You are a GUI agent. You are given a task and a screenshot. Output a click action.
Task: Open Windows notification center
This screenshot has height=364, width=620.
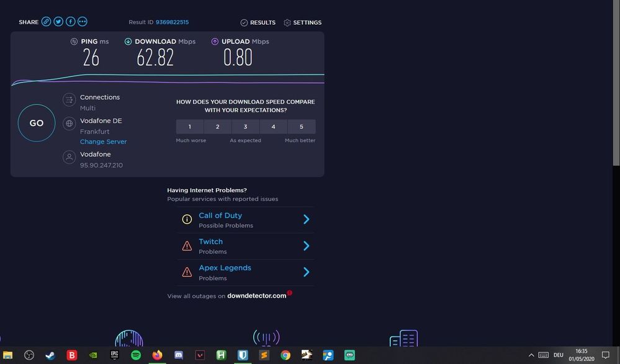[605, 355]
